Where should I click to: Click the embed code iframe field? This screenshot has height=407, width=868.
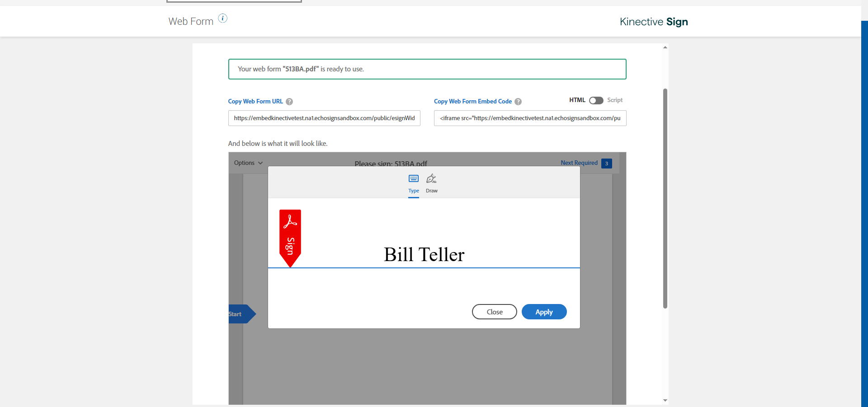pyautogui.click(x=530, y=118)
